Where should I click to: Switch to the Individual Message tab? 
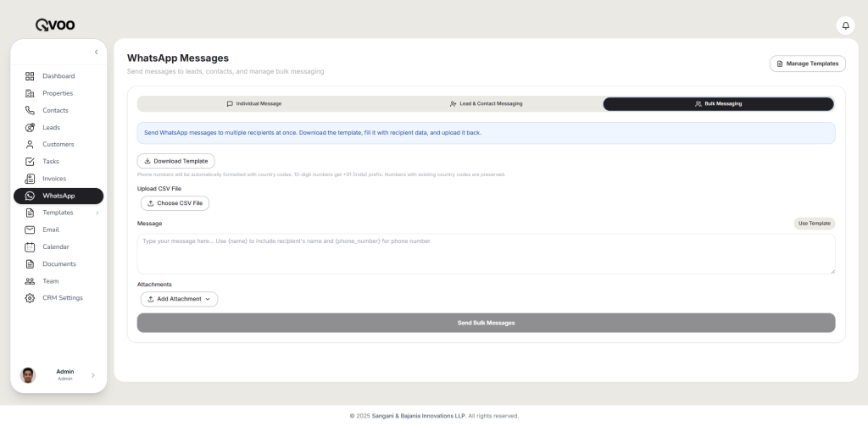253,103
